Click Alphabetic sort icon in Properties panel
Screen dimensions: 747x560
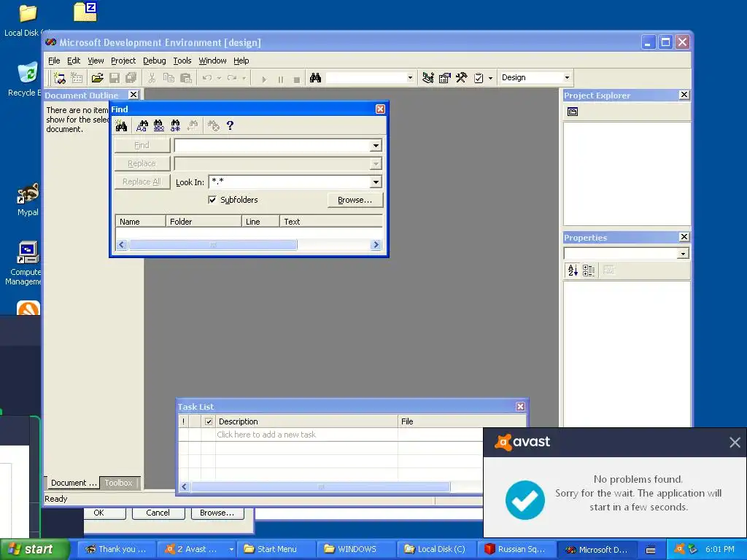tap(573, 271)
